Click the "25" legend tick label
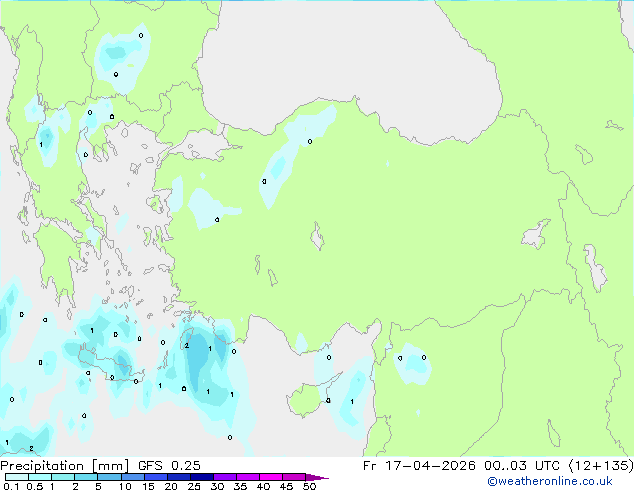Screen dimensions: 634x490 click(x=194, y=486)
